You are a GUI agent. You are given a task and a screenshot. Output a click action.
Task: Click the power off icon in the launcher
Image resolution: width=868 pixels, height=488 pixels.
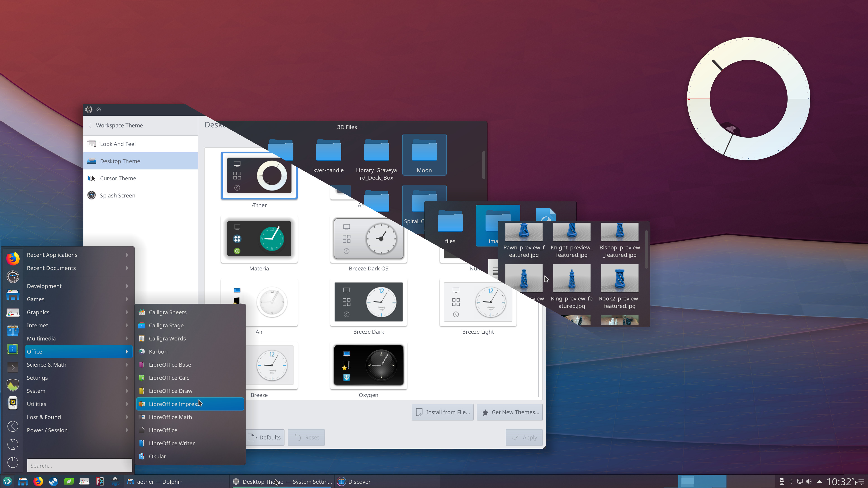(13, 462)
